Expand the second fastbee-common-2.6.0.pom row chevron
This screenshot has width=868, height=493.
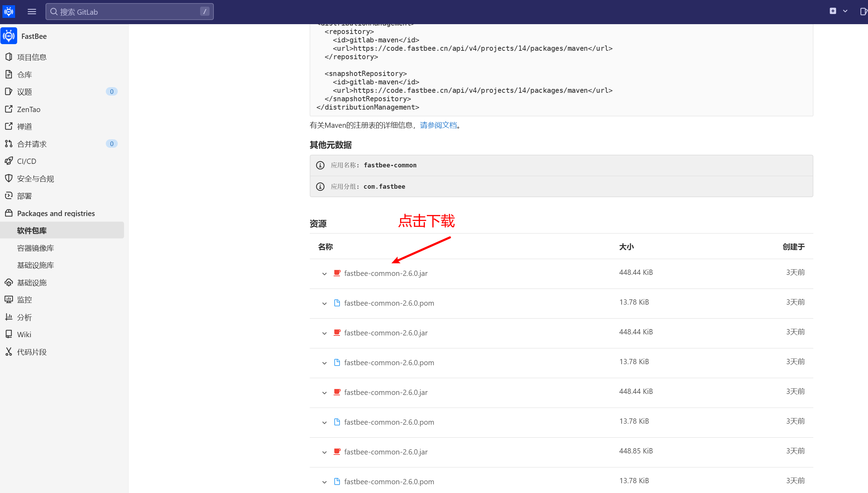coord(324,363)
